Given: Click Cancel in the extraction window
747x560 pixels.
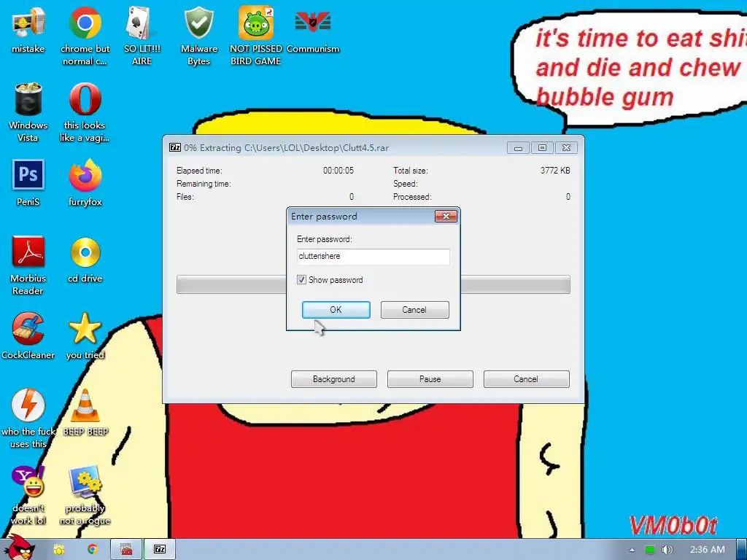Looking at the screenshot, I should pos(527,379).
